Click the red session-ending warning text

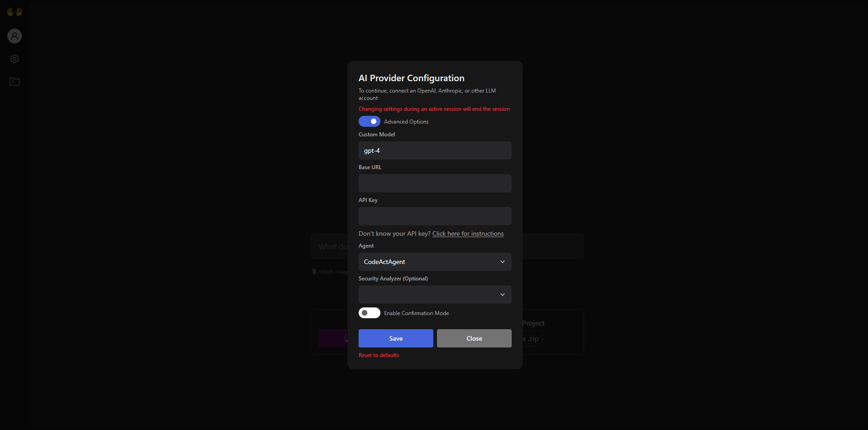click(434, 109)
